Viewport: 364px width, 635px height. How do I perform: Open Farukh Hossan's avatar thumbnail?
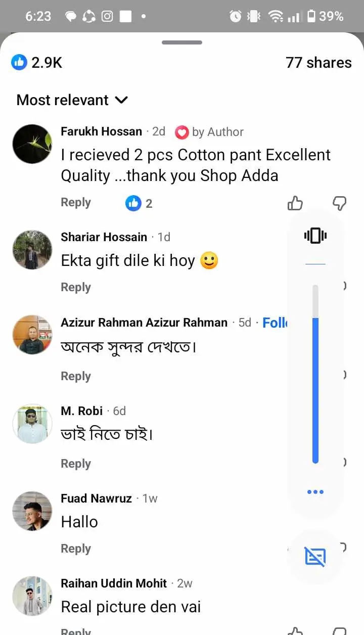click(32, 144)
